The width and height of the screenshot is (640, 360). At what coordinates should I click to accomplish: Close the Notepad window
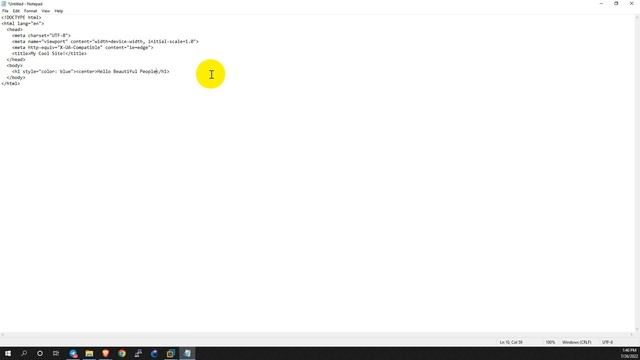[632, 4]
